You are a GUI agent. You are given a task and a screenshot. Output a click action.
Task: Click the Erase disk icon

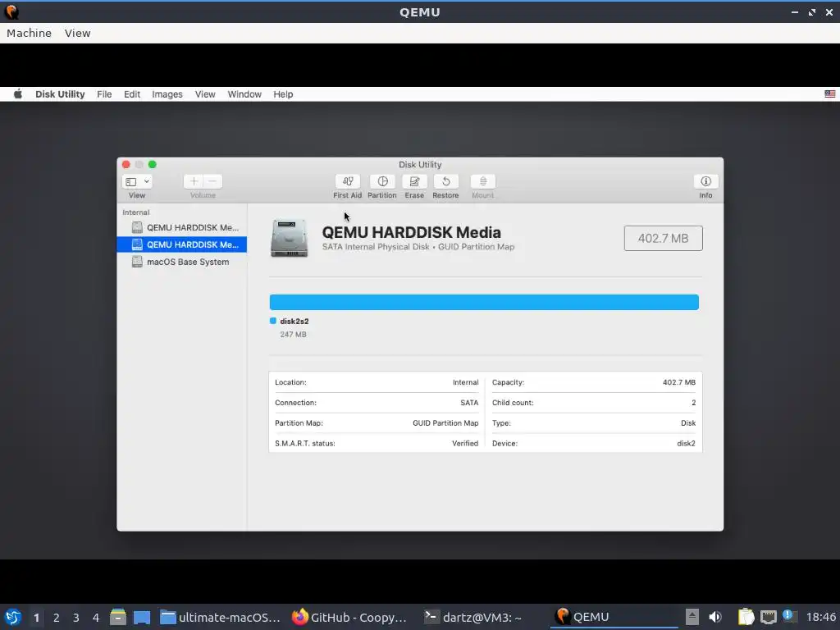(x=414, y=181)
